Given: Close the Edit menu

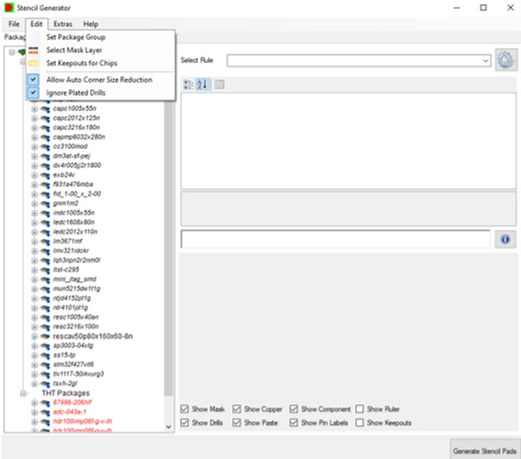Looking at the screenshot, I should coord(36,24).
